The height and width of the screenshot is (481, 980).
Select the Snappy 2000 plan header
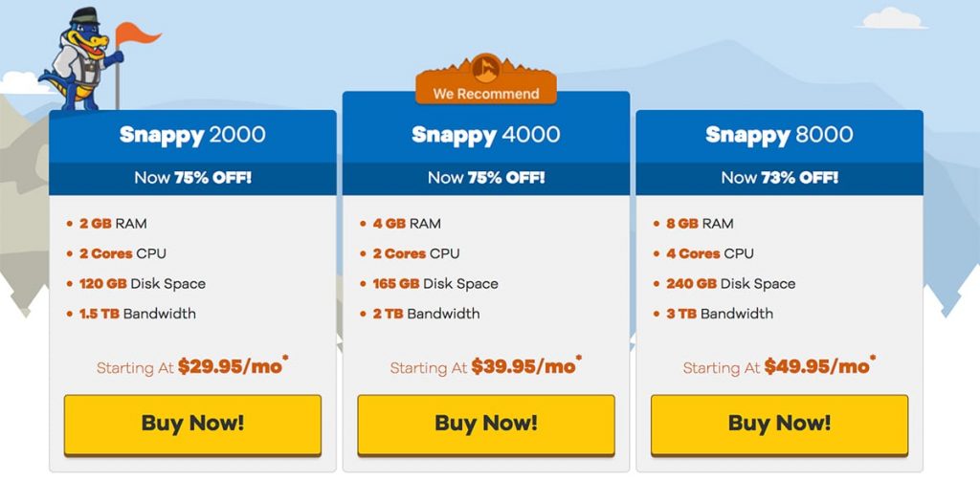(x=192, y=135)
